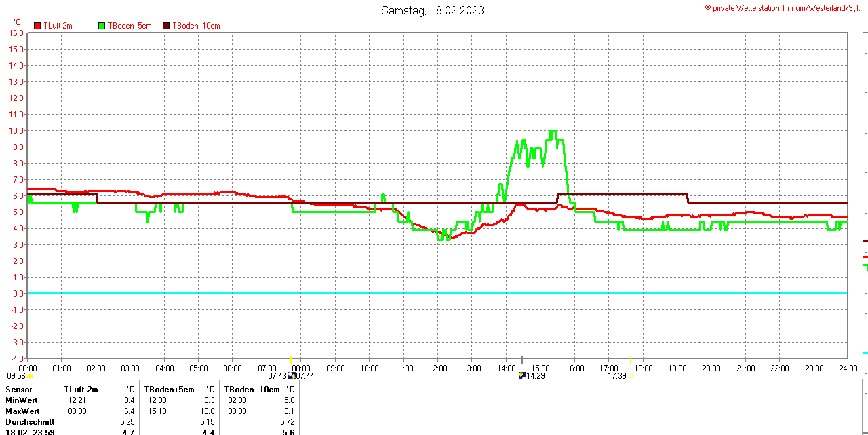Click the yellow tick marker near 07:43
This screenshot has width=868, height=435.
tap(291, 360)
